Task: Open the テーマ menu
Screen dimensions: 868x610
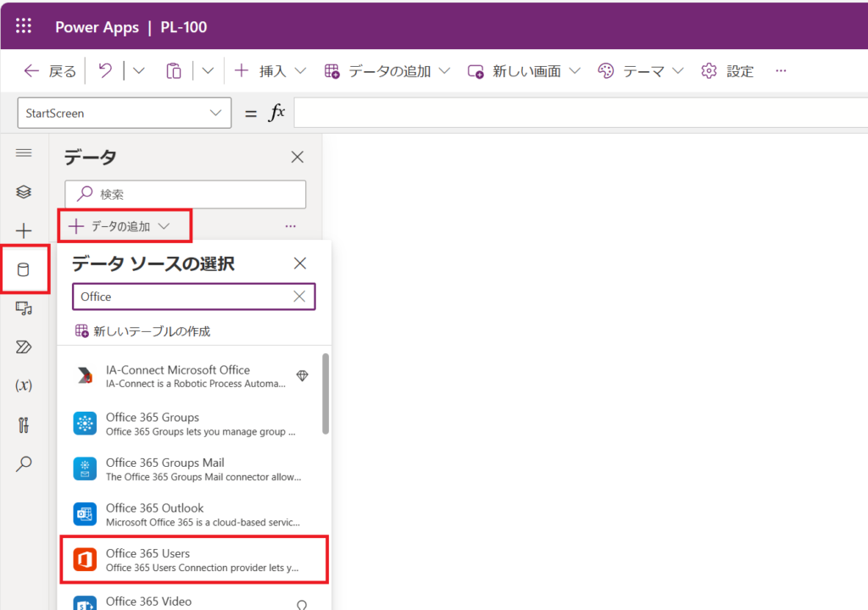Action: point(640,71)
